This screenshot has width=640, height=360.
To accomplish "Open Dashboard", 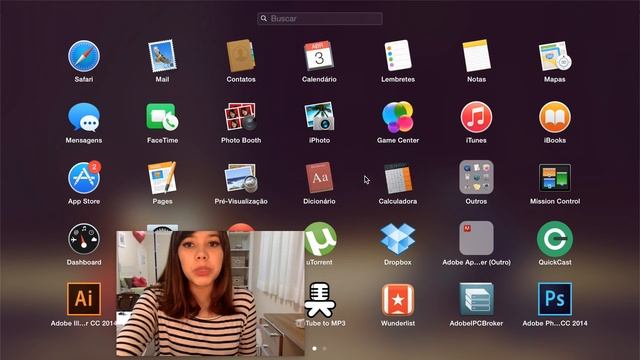I will tap(84, 239).
